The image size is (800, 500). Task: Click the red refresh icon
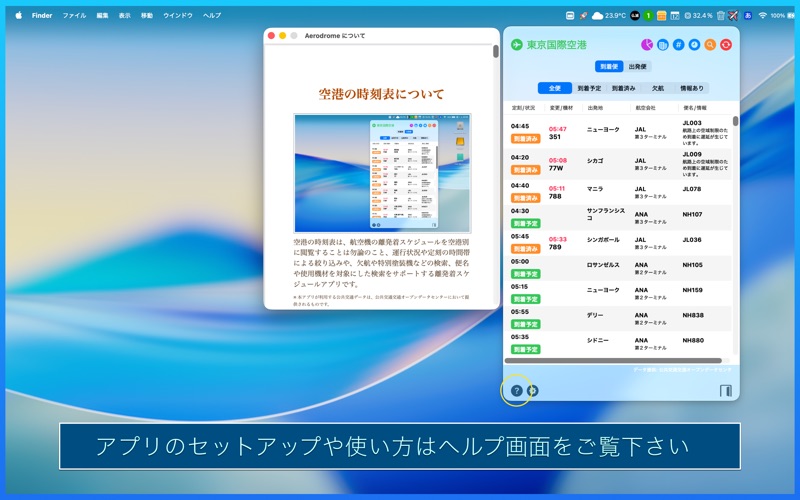726,45
